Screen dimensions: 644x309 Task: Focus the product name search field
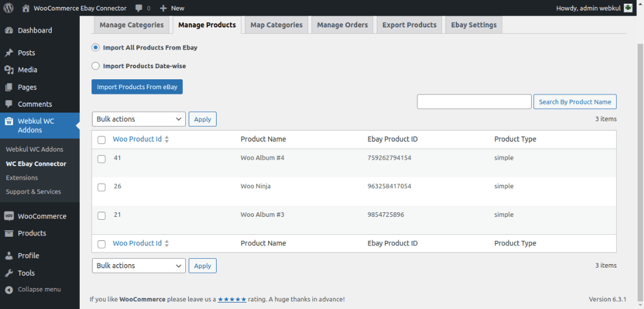click(474, 102)
